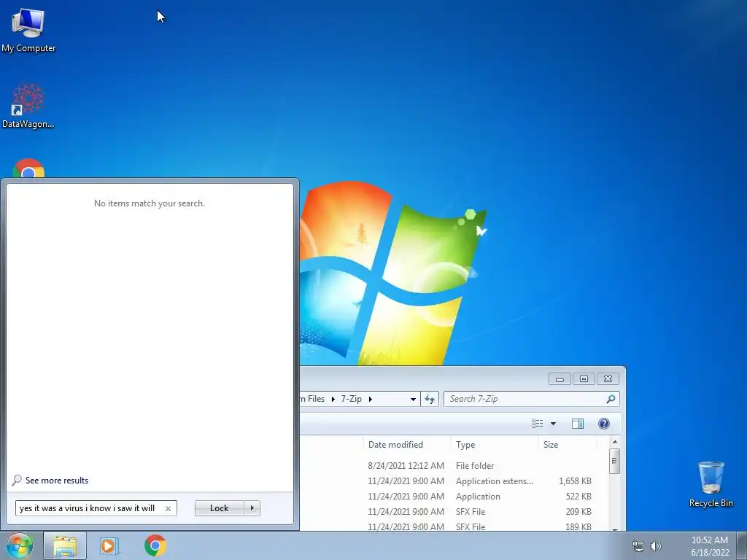Open My Computer desktop icon
This screenshot has height=560, width=747.
pyautogui.click(x=28, y=30)
